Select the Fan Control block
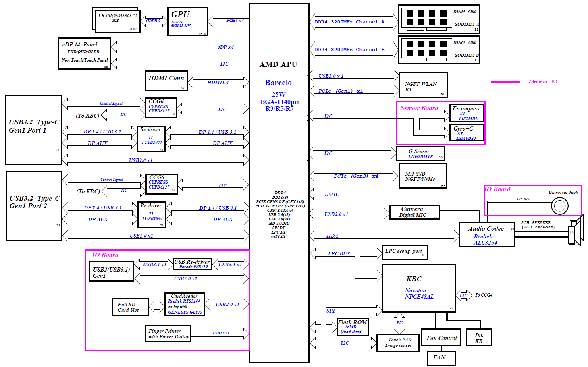This screenshot has height=367, width=588. click(x=441, y=338)
